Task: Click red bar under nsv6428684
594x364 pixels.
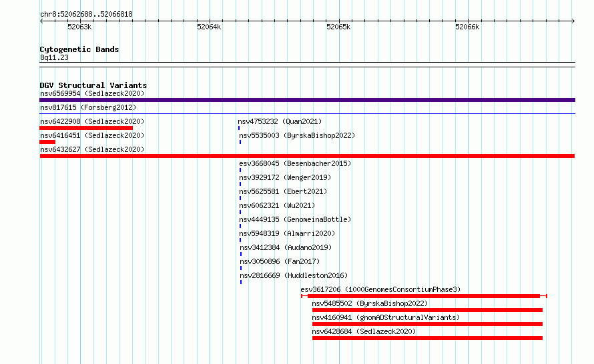Action: pos(427,338)
